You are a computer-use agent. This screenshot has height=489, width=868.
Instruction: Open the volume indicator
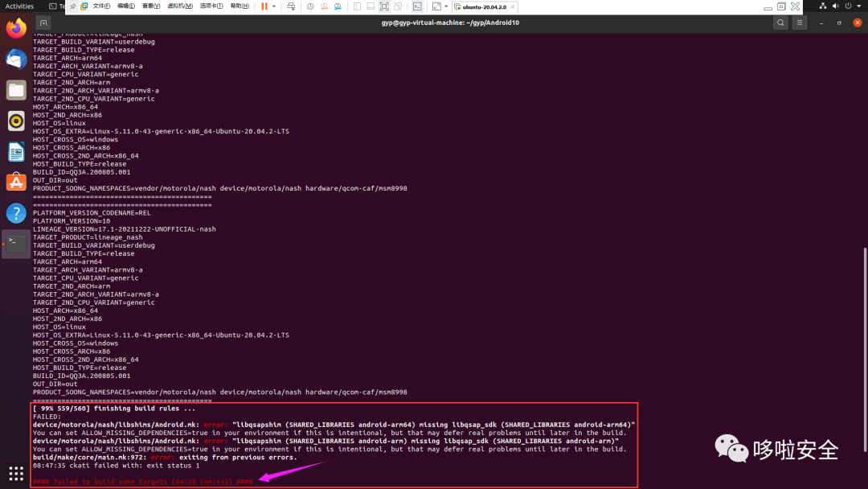835,6
